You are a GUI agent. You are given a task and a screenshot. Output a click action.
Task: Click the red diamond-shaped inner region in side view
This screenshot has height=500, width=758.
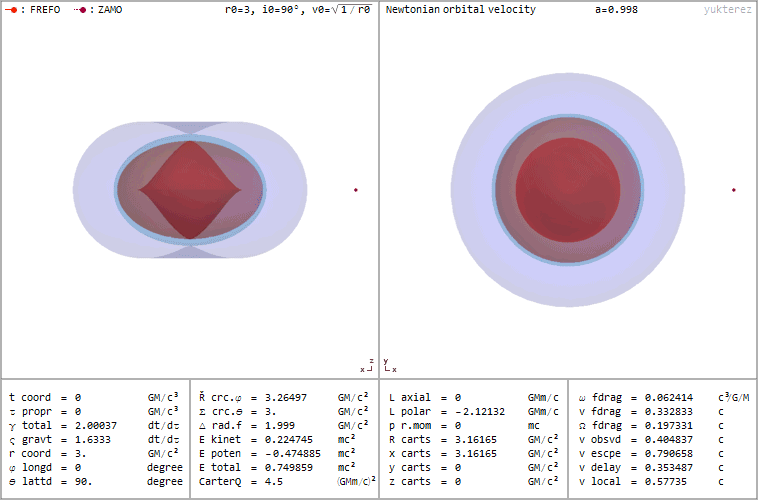190,190
